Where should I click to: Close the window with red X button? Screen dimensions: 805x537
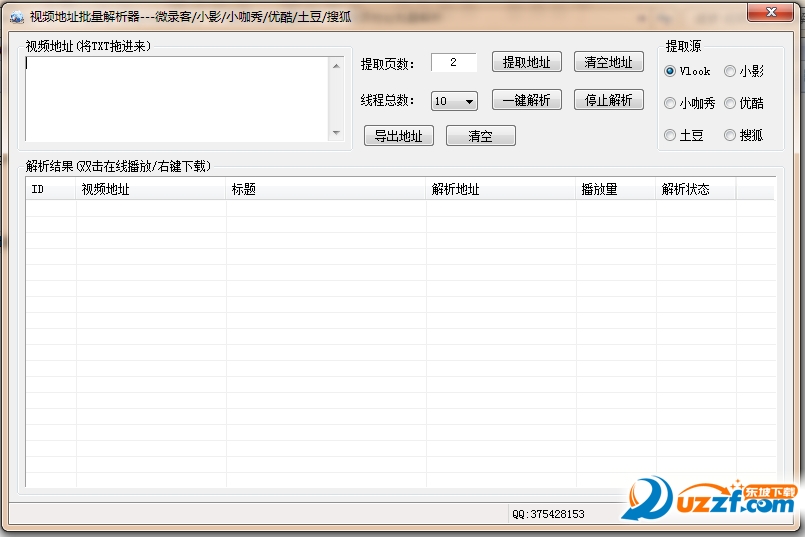coord(770,12)
